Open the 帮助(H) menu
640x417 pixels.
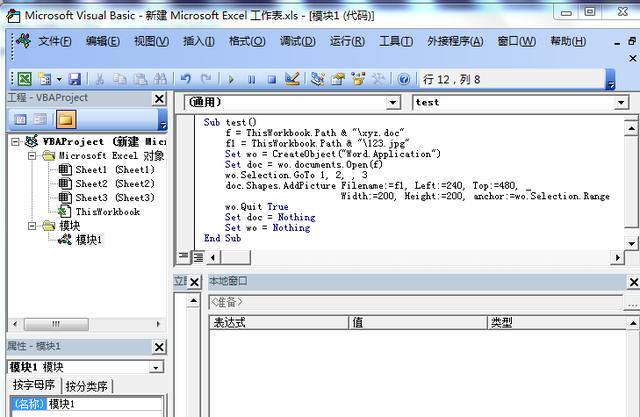click(x=568, y=41)
